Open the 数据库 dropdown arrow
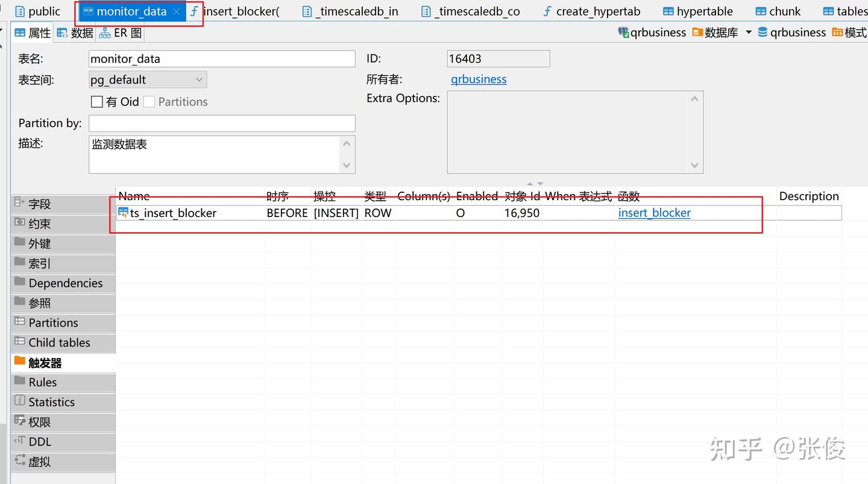 (x=749, y=32)
